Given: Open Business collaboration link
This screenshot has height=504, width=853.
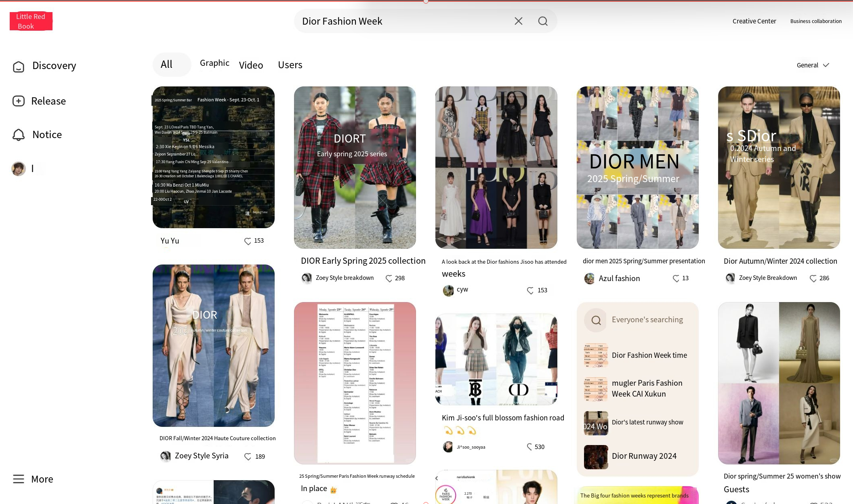Looking at the screenshot, I should point(816,21).
